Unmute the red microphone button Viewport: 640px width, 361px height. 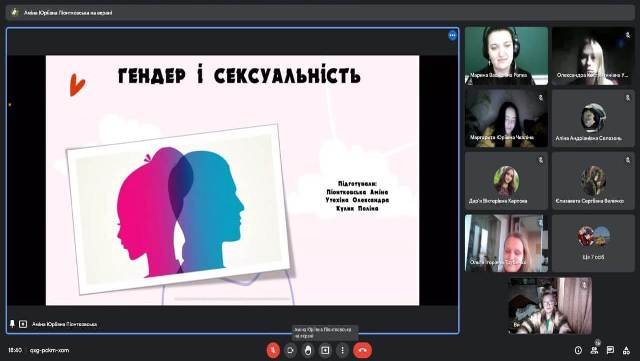(x=273, y=350)
